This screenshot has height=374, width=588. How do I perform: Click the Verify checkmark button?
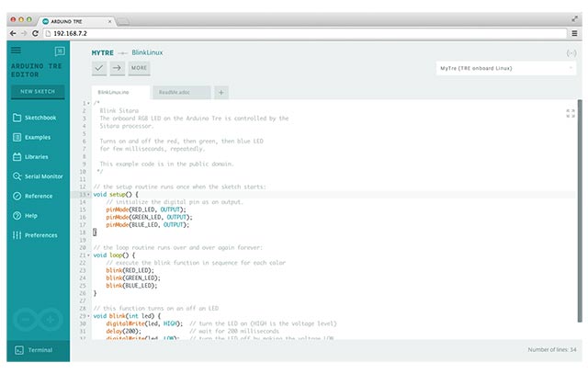pyautogui.click(x=99, y=68)
